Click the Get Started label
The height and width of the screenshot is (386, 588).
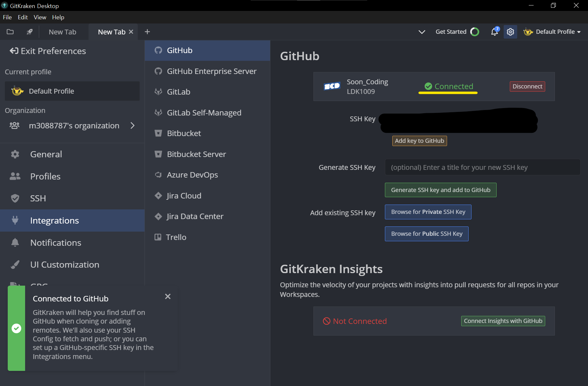tap(451, 32)
